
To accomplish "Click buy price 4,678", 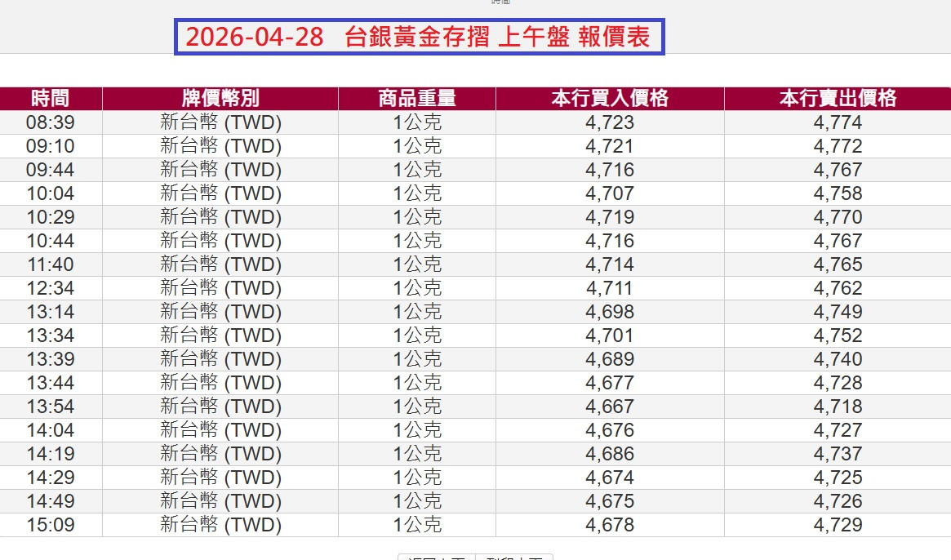I will coord(610,525).
